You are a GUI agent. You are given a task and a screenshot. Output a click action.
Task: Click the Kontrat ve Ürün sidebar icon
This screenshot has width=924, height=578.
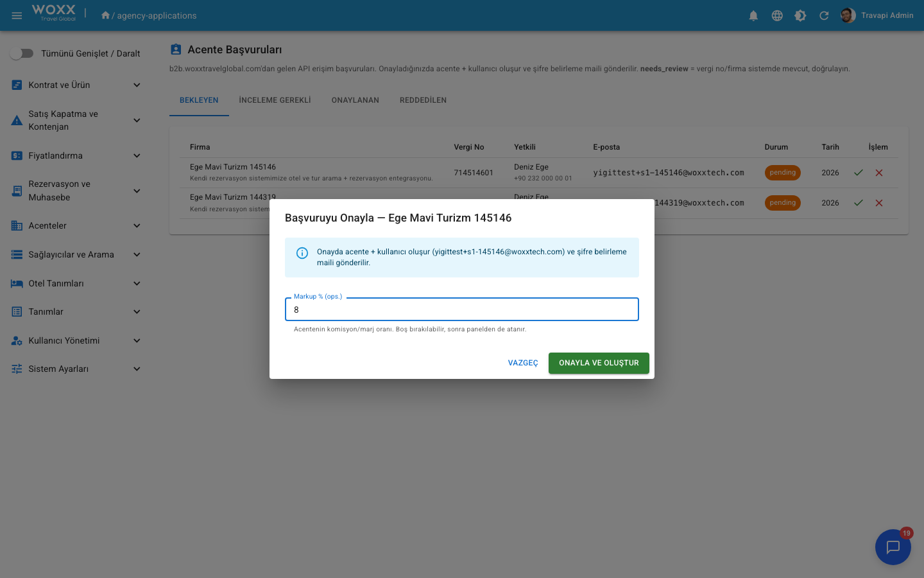[17, 85]
